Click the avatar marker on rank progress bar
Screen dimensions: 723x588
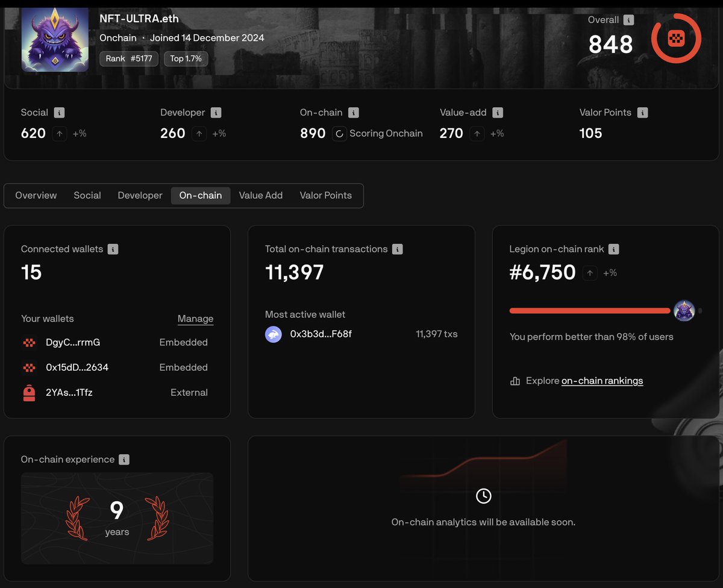[x=684, y=311]
